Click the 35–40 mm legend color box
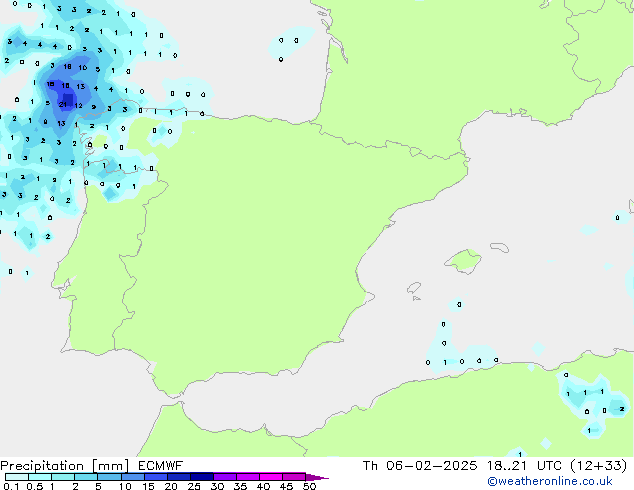This screenshot has height=490, width=634. point(247,477)
